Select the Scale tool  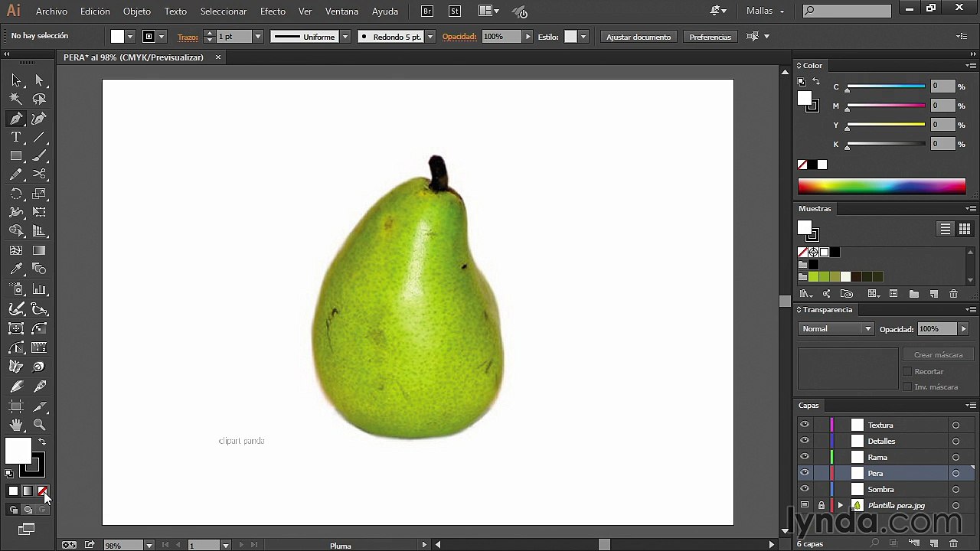[40, 194]
